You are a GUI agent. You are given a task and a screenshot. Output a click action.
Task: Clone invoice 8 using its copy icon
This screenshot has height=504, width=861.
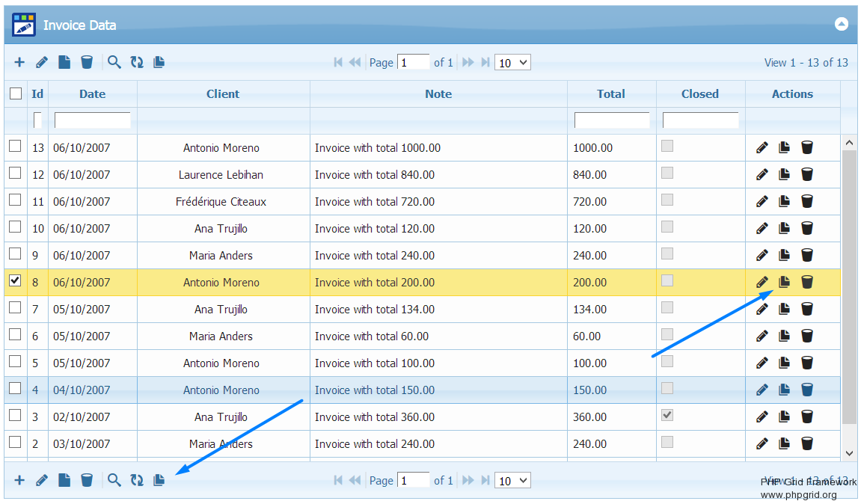click(784, 282)
